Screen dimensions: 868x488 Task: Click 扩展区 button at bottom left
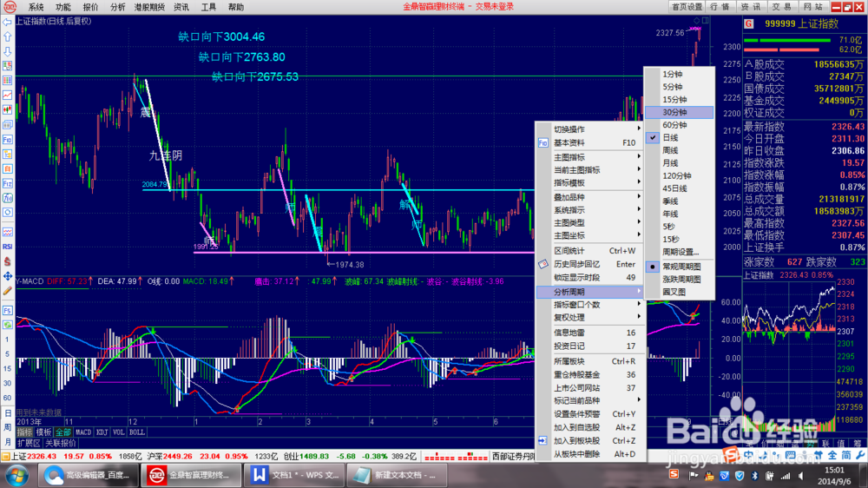[29, 443]
